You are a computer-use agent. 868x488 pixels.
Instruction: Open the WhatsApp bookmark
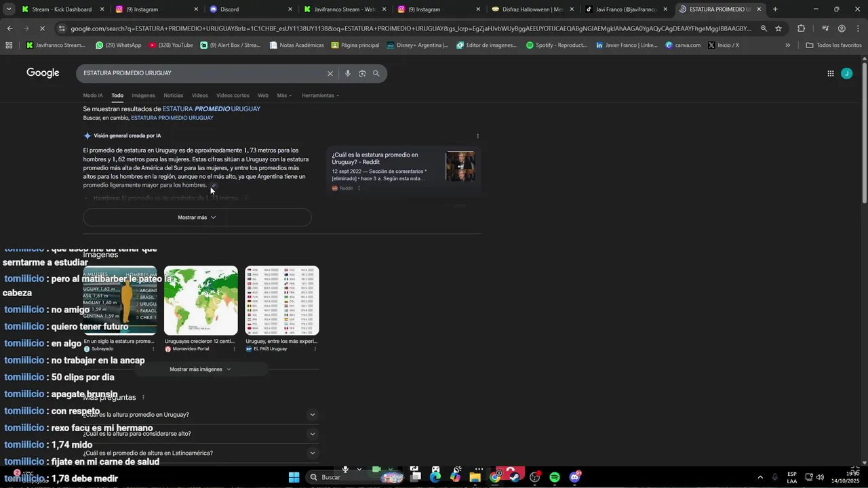tap(118, 45)
